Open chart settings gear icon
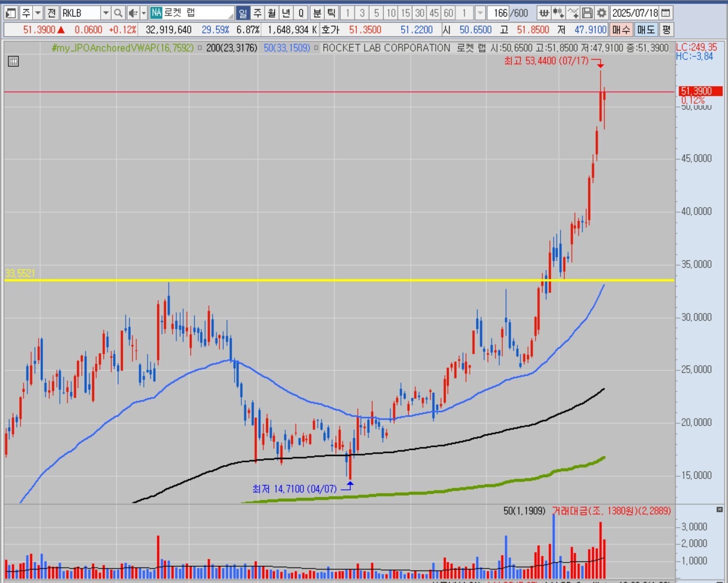The height and width of the screenshot is (583, 728). (x=601, y=13)
